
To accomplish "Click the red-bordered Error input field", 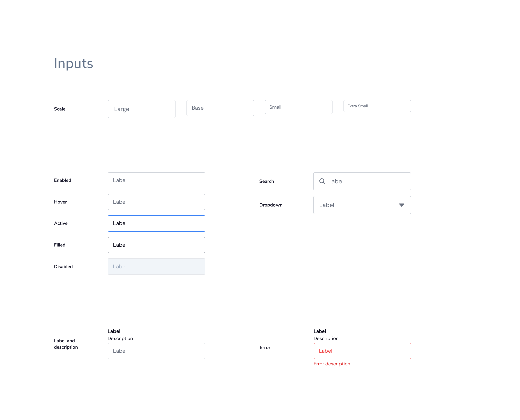I will tap(362, 351).
